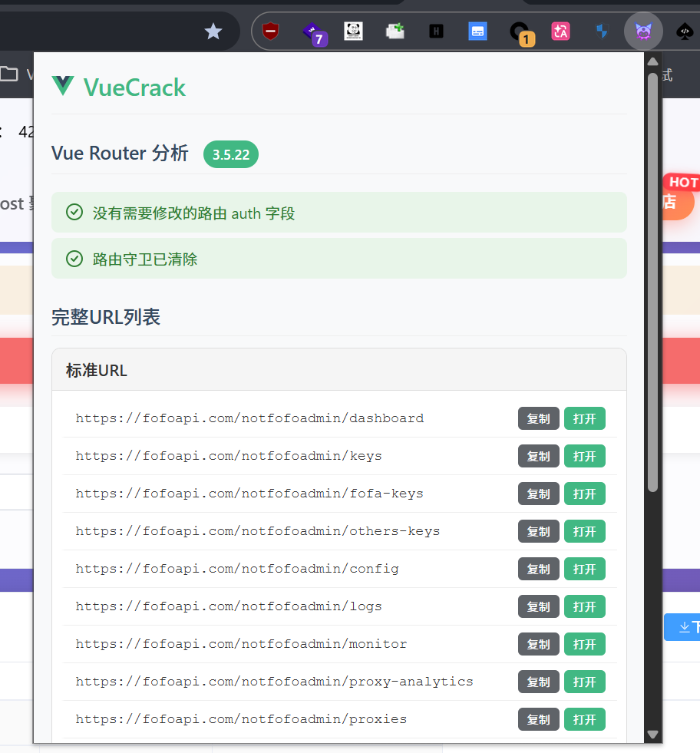
Task: Click the 标准URL section header
Action: (339, 370)
